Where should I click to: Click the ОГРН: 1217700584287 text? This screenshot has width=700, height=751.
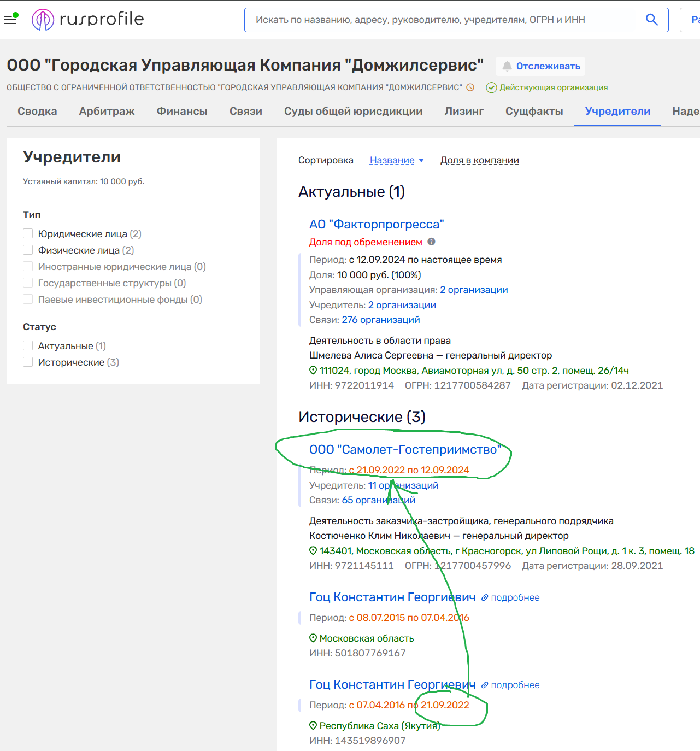458,385
